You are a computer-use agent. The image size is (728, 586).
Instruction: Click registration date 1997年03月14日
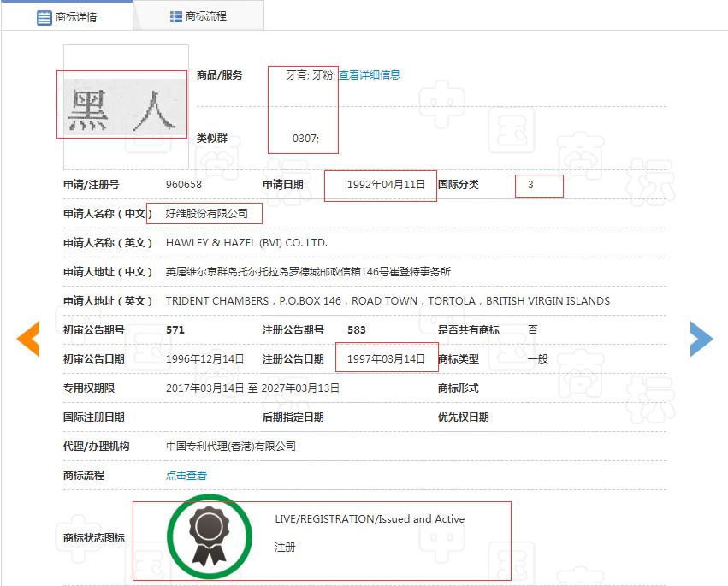click(386, 358)
